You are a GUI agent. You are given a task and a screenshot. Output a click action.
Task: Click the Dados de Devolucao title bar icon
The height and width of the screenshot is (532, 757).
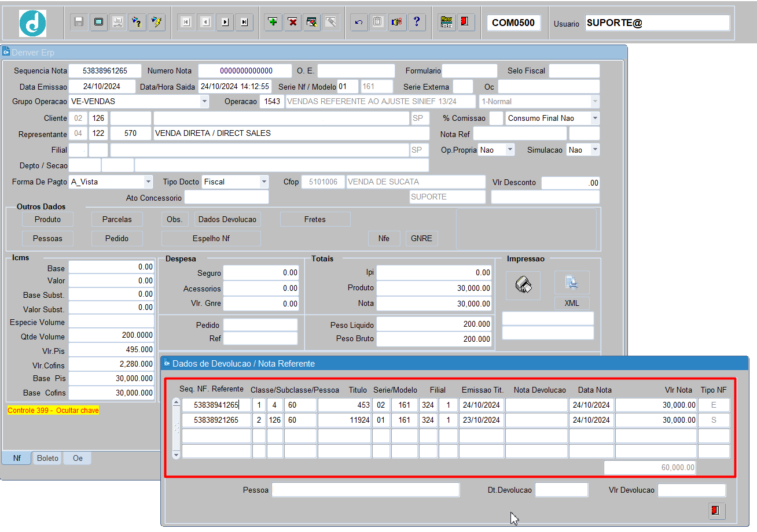pos(167,363)
